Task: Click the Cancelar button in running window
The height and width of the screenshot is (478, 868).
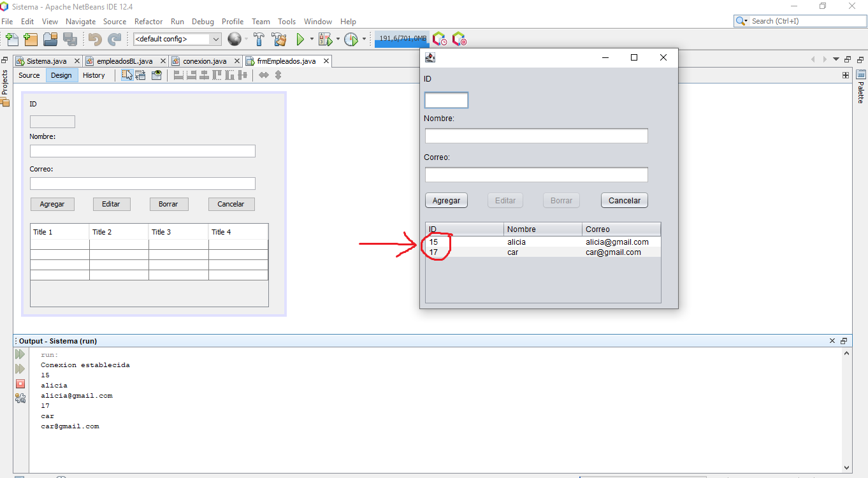Action: click(625, 200)
